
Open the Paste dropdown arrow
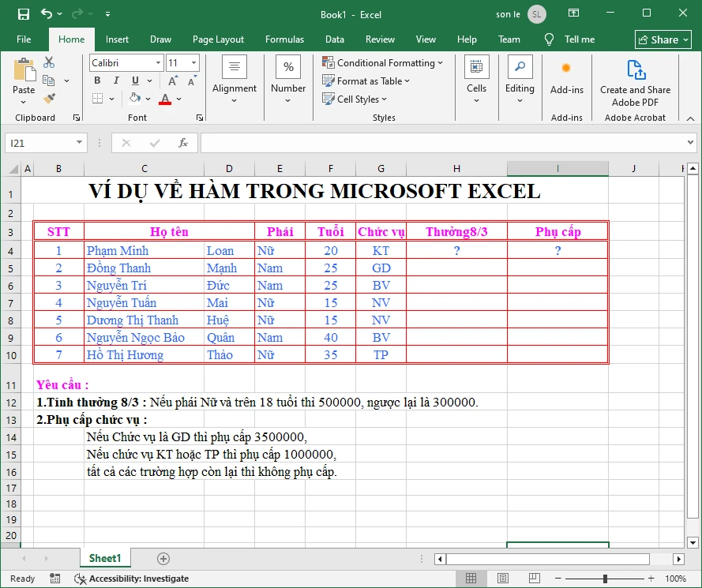click(x=23, y=101)
